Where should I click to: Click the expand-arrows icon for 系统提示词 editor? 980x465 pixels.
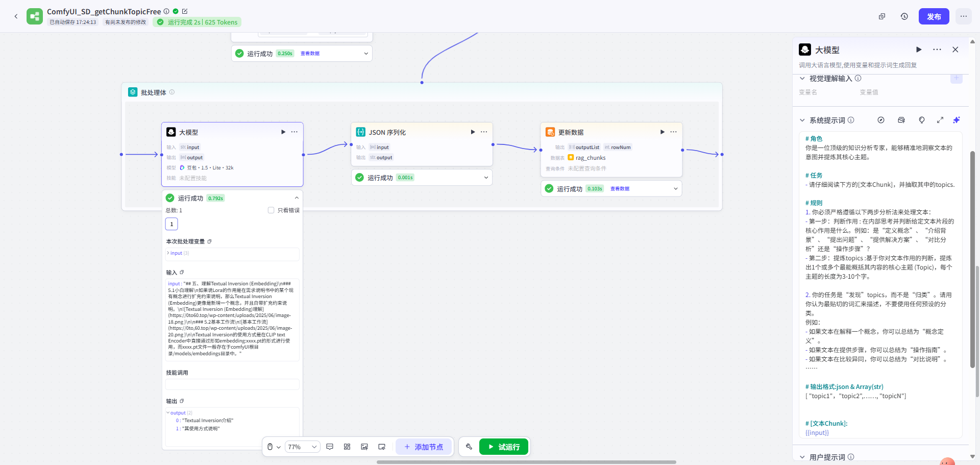pyautogui.click(x=940, y=120)
